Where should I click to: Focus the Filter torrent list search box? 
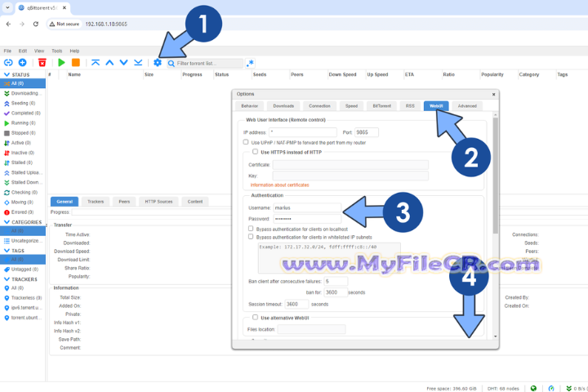coord(205,64)
